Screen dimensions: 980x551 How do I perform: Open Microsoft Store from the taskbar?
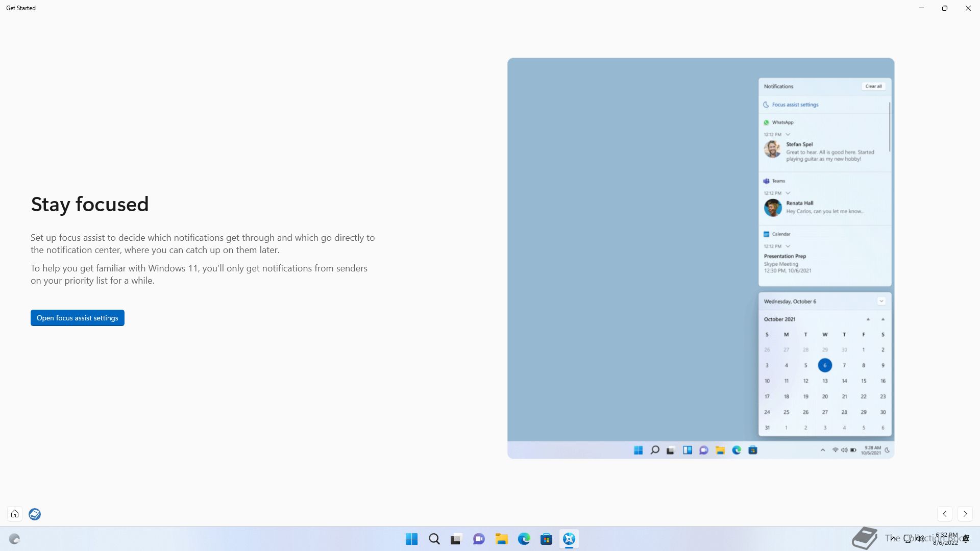[x=546, y=539]
